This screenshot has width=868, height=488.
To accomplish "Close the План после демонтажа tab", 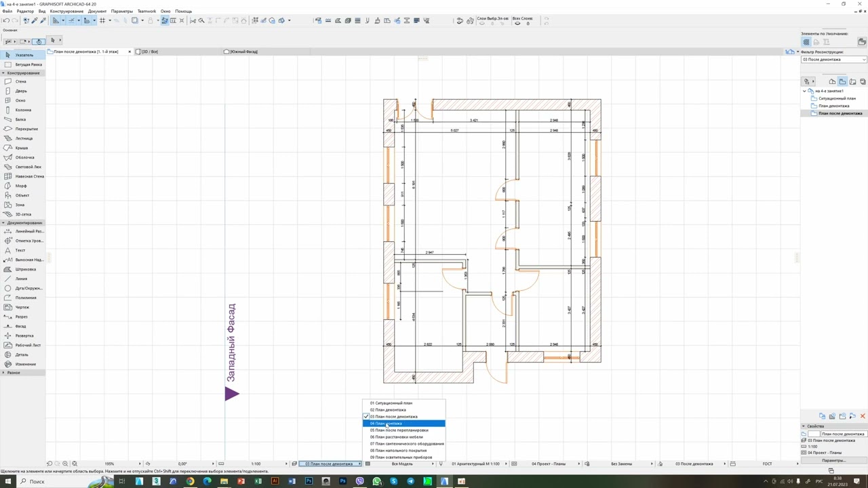I will coord(130,52).
